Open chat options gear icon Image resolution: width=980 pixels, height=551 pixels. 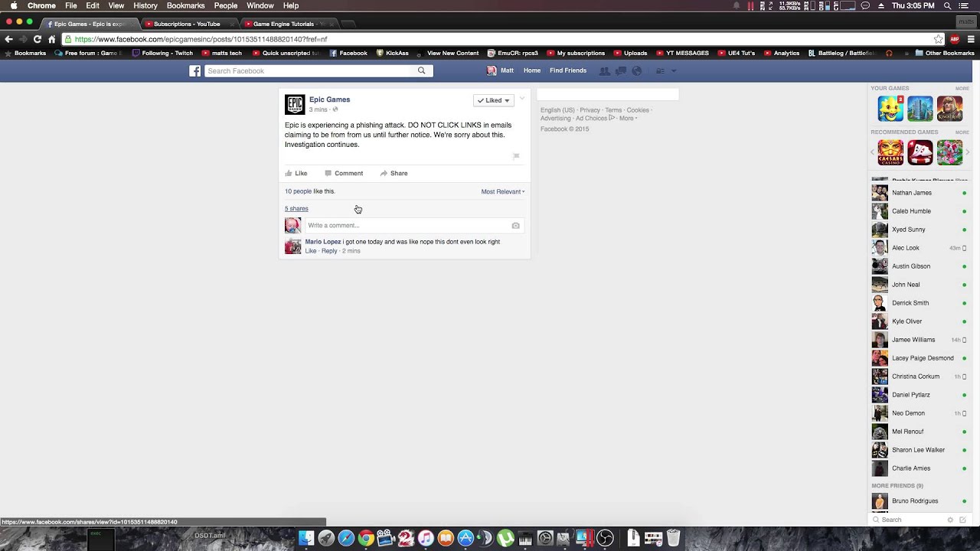point(950,520)
